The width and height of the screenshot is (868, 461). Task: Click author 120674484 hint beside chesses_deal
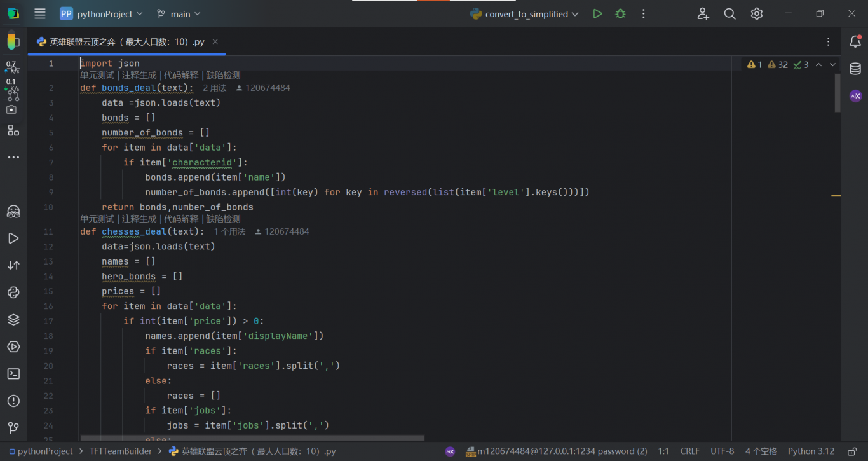(x=282, y=231)
